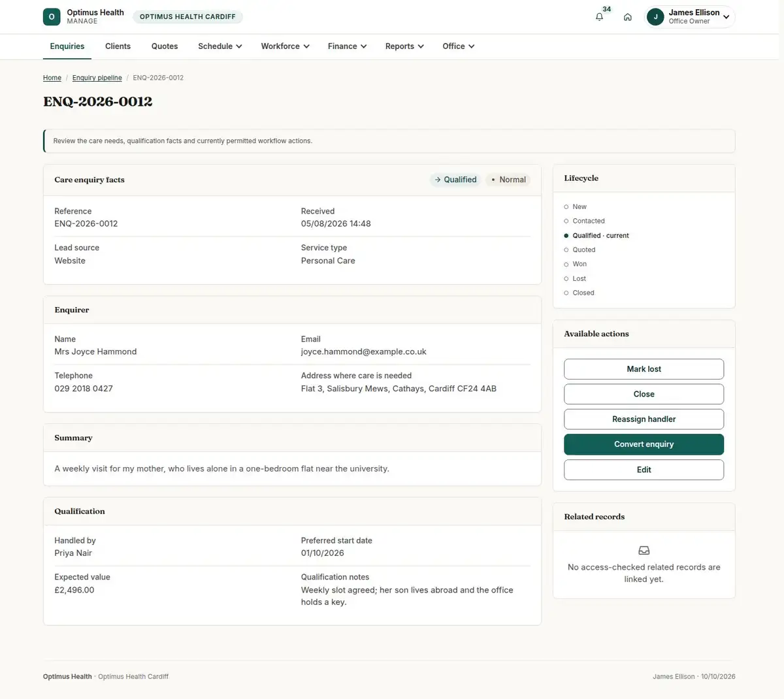Select telephone number 029 2018 0427
Viewport: 784px width, 699px height.
coord(84,388)
